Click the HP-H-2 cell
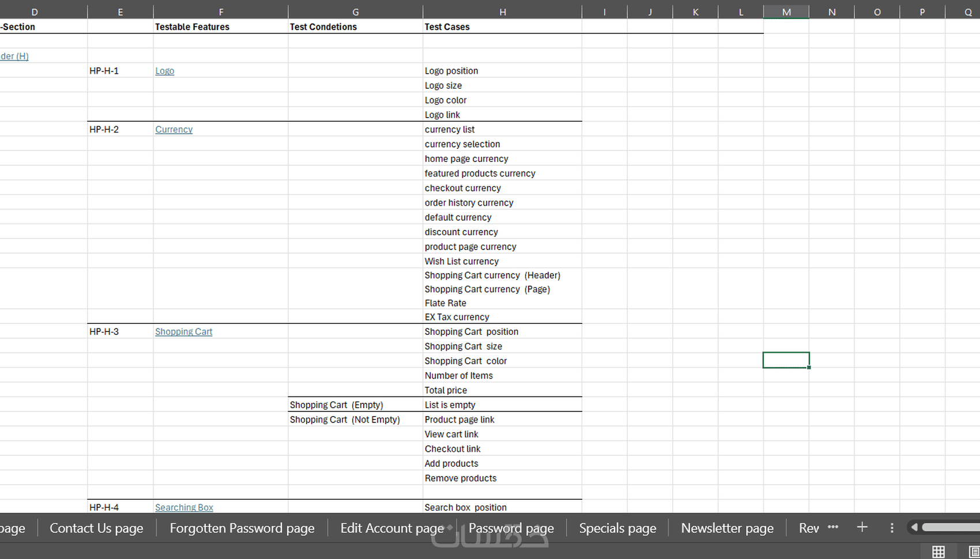This screenshot has width=980, height=559. 120,130
